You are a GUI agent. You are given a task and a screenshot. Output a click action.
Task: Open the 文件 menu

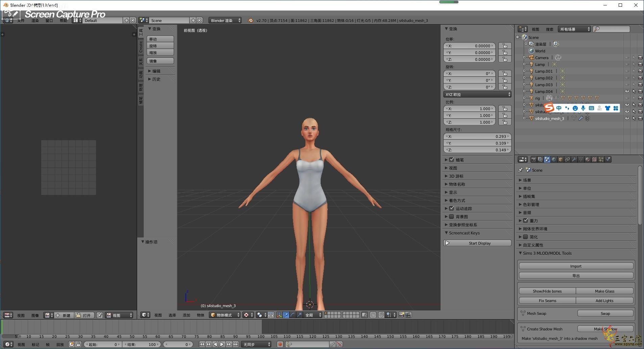pyautogui.click(x=21, y=21)
